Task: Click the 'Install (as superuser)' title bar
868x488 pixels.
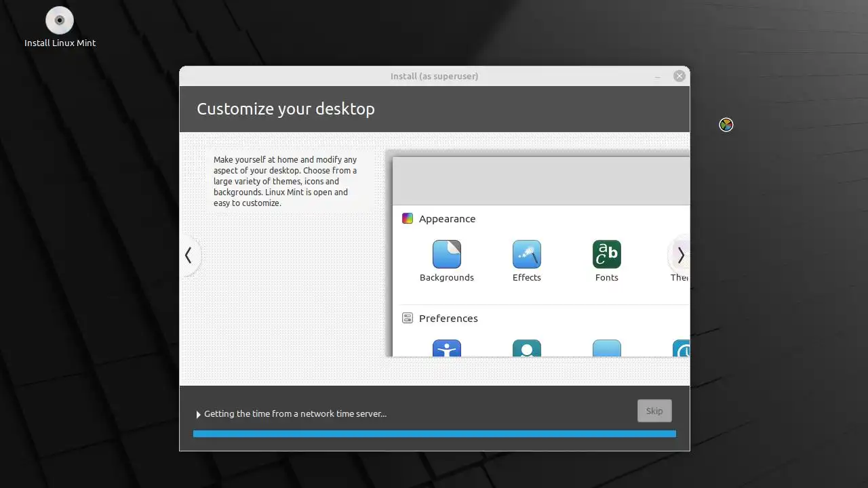Action: 434,76
